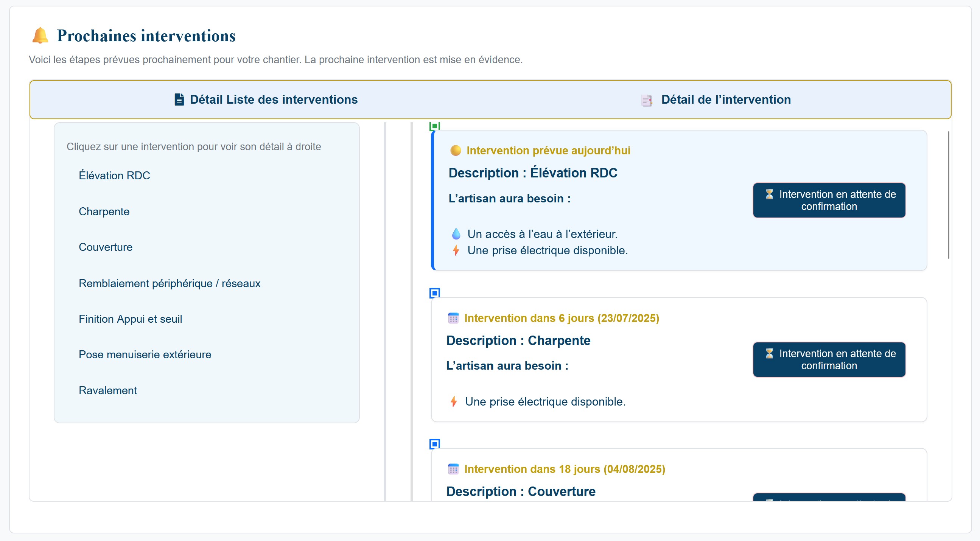Screen dimensions: 980x541
Task: Click Une prise électrique disponible in Charpente card
Action: 545,402
